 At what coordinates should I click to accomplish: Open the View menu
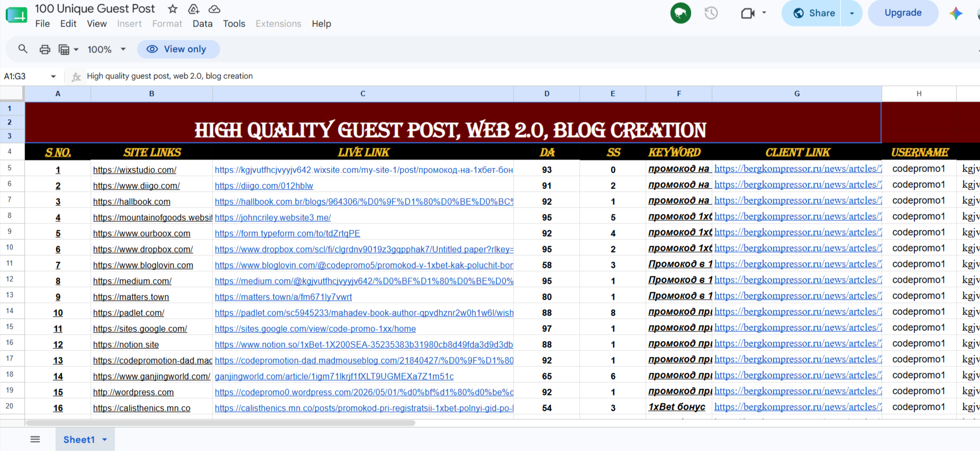97,24
